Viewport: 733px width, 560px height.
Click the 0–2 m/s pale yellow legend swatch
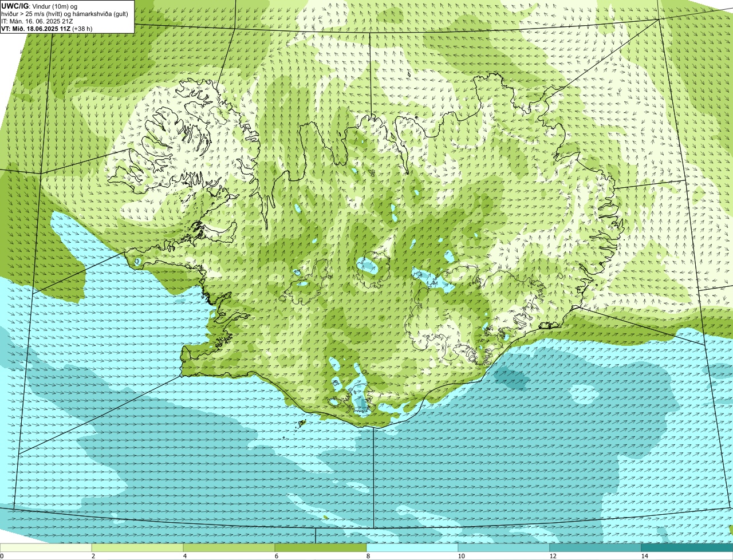(46, 547)
